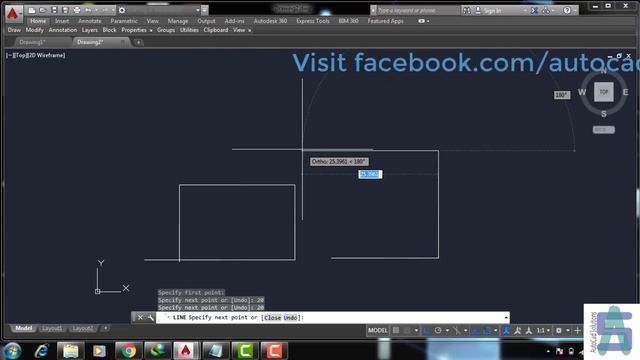Image resolution: width=640 pixels, height=360 pixels.
Task: Click the Undo arrow in quick access toolbar
Action: coord(88,10)
